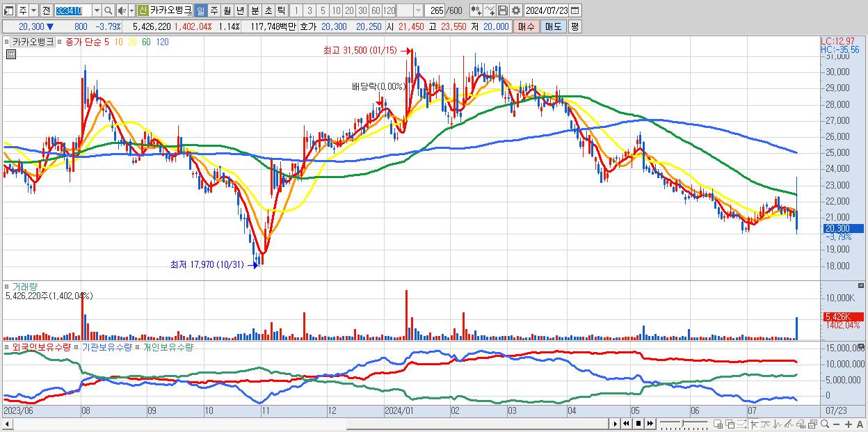Image resolution: width=868 pixels, height=432 pixels.
Task: Select the monthly '월' period tab
Action: [227, 10]
